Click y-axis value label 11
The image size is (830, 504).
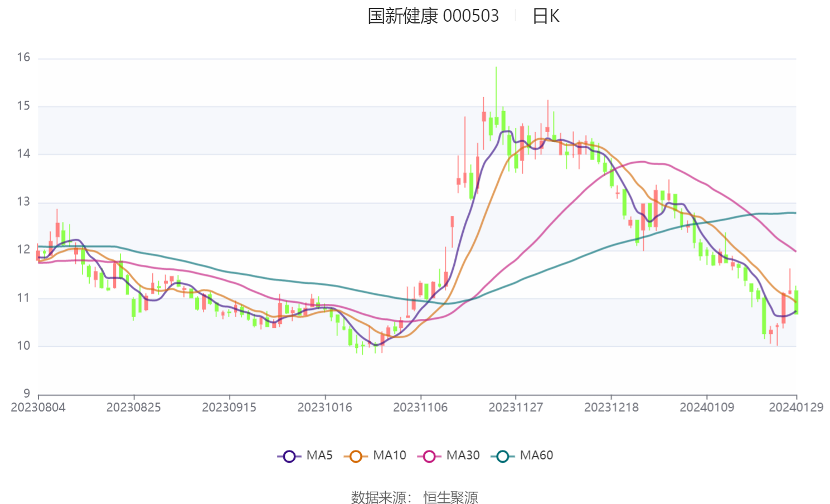click(23, 298)
